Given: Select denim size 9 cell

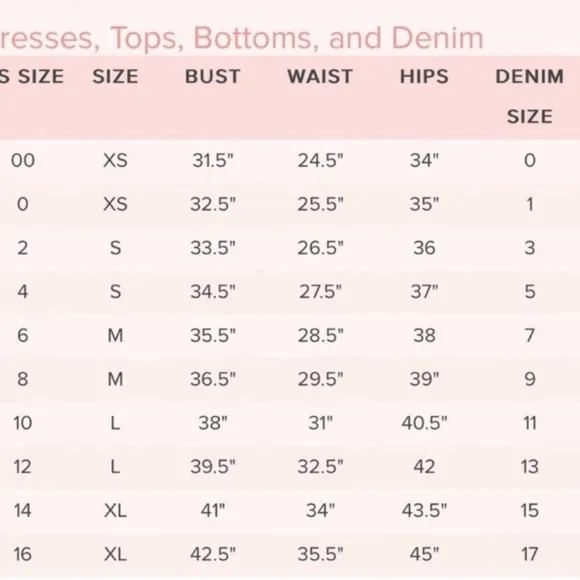Looking at the screenshot, I should pos(530,379).
